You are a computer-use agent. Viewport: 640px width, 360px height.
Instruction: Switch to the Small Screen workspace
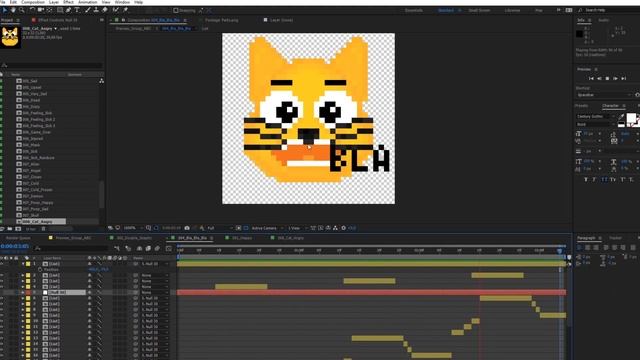pyautogui.click(x=479, y=10)
